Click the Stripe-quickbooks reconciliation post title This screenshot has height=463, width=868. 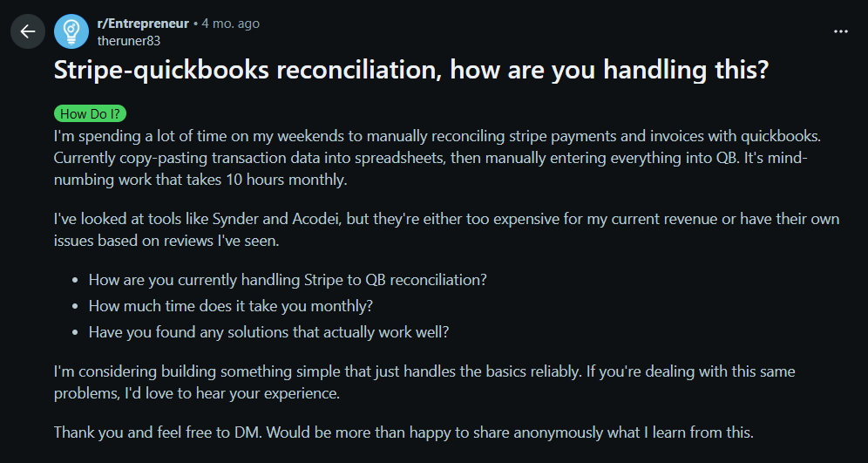point(411,71)
